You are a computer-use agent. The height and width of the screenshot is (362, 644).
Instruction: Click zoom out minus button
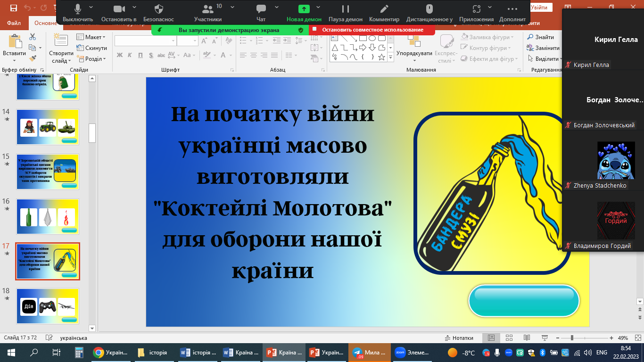tap(558, 338)
